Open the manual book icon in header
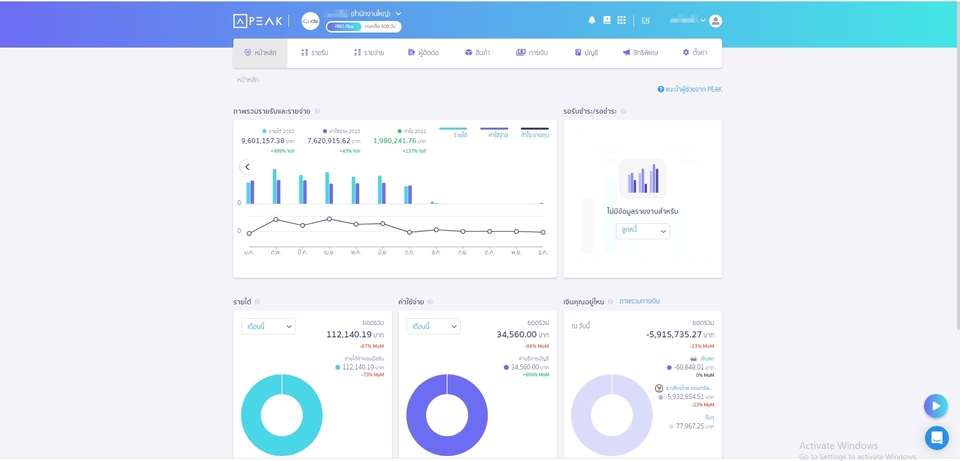Screen dimensions: 960x461 [607, 20]
